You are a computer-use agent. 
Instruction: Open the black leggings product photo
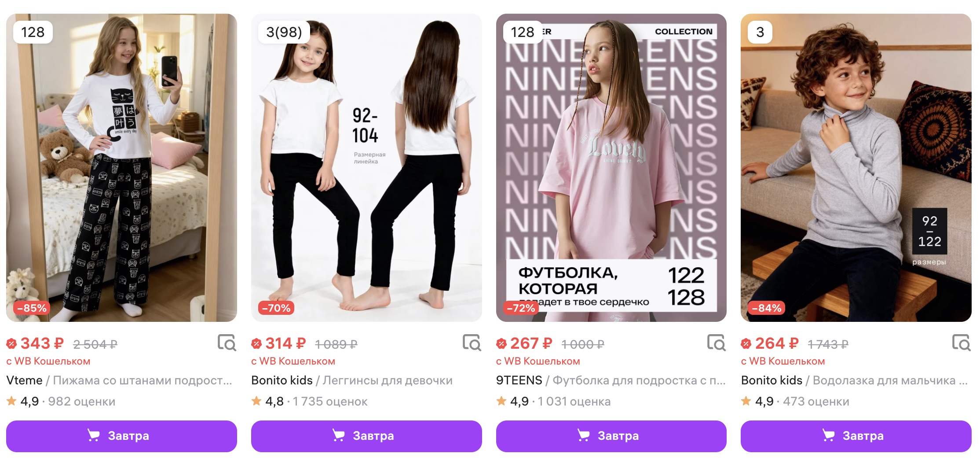click(366, 167)
